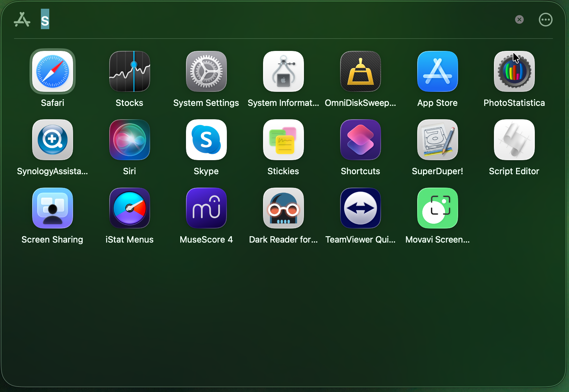Image resolution: width=569 pixels, height=392 pixels.
Task: Open the PhotoStatistica app
Action: (514, 71)
